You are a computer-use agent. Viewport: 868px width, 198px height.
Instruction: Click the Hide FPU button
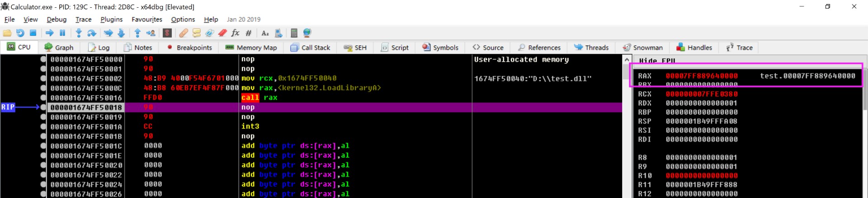pyautogui.click(x=657, y=61)
